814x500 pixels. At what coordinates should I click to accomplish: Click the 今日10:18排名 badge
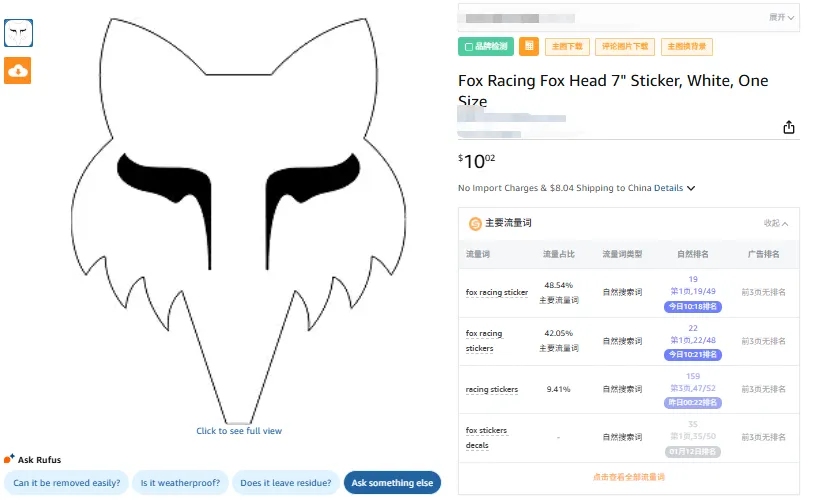click(x=692, y=306)
